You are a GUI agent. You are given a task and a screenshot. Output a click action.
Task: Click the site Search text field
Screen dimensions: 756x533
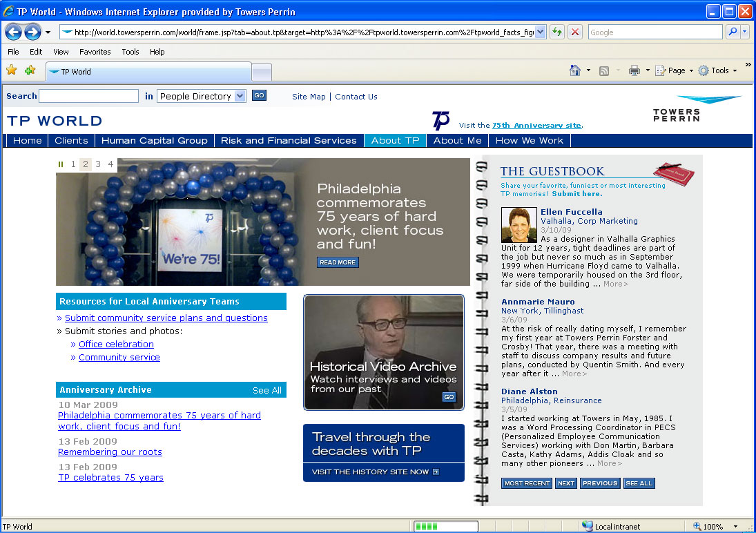[x=88, y=96]
